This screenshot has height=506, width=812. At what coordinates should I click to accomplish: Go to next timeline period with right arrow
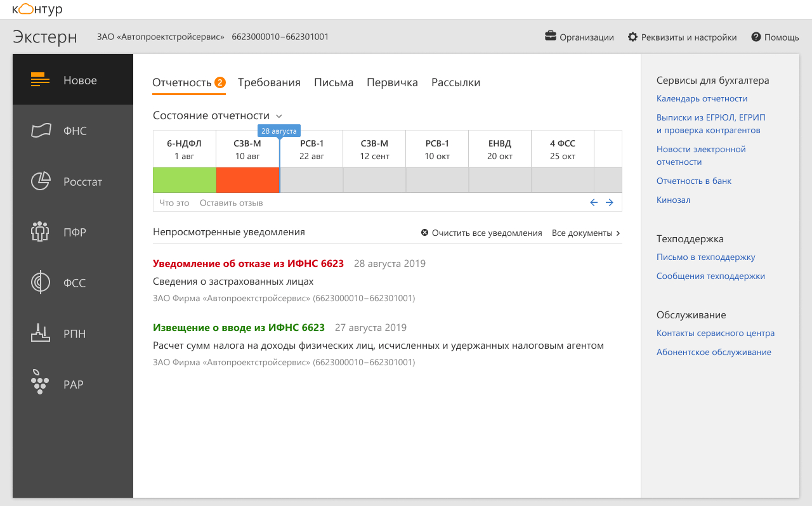610,203
